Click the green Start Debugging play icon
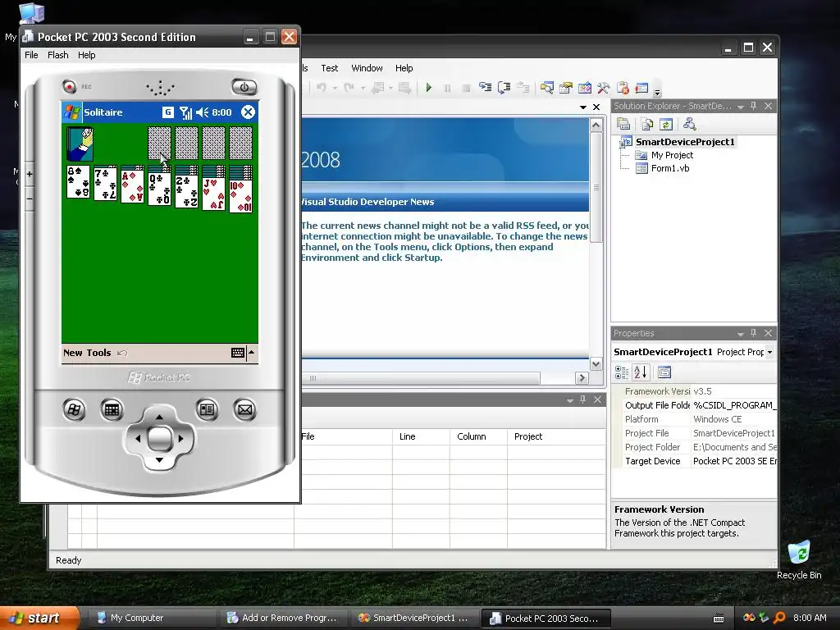The width and height of the screenshot is (840, 630). point(428,87)
